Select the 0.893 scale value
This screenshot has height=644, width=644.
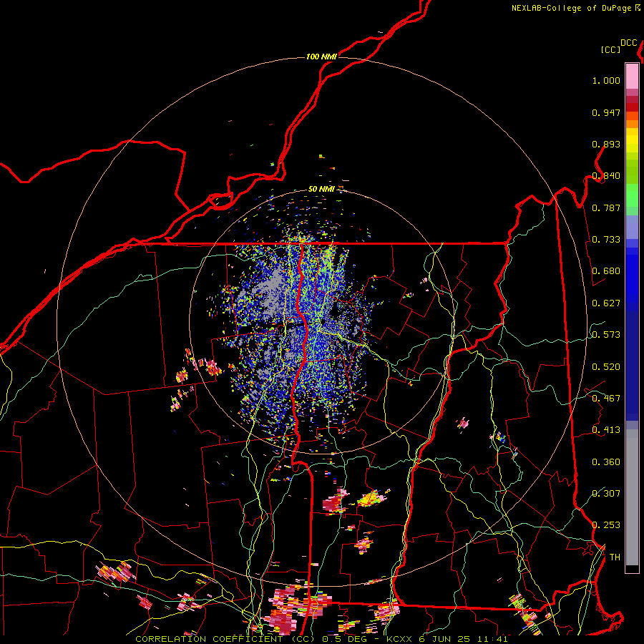coord(606,144)
